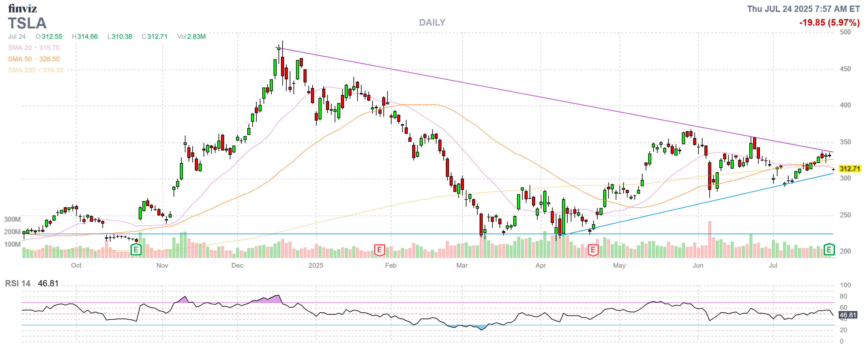
Task: Select the SMA 20 legend label
Action: click(x=20, y=47)
